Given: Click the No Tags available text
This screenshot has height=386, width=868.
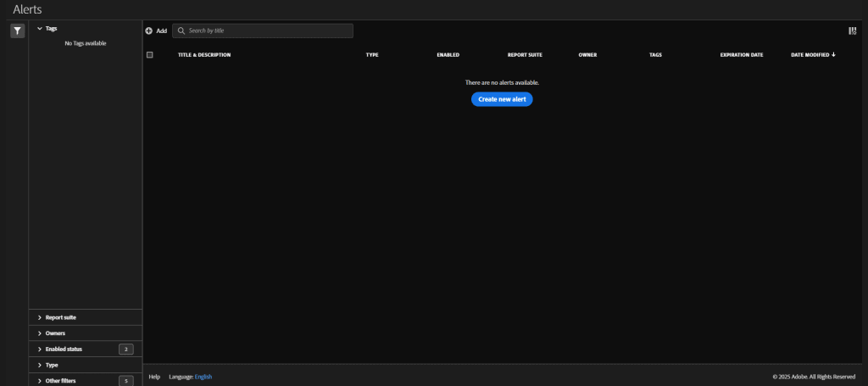Looking at the screenshot, I should click(86, 43).
